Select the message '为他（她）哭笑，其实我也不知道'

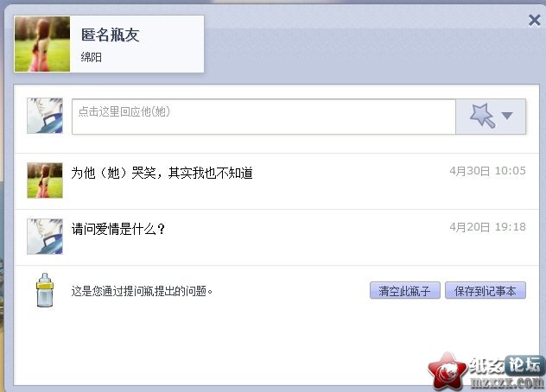point(162,173)
